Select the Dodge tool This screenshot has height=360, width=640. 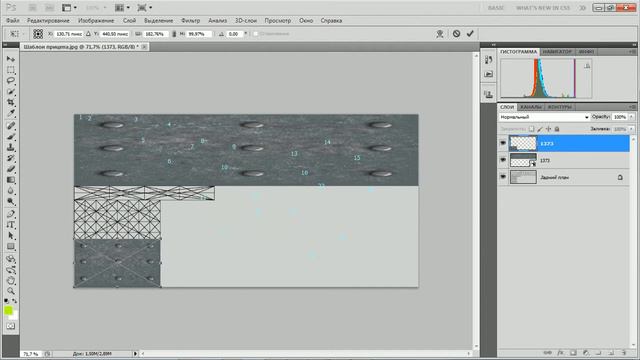[x=11, y=202]
